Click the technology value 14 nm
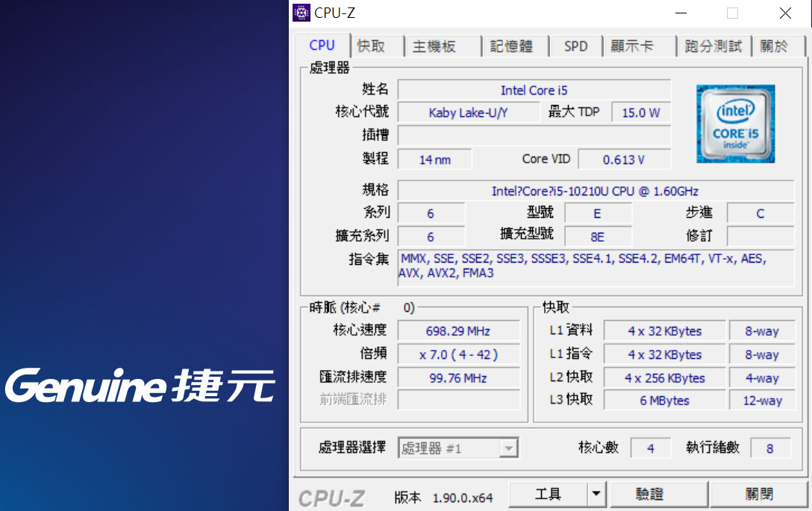The width and height of the screenshot is (812, 511). click(434, 160)
